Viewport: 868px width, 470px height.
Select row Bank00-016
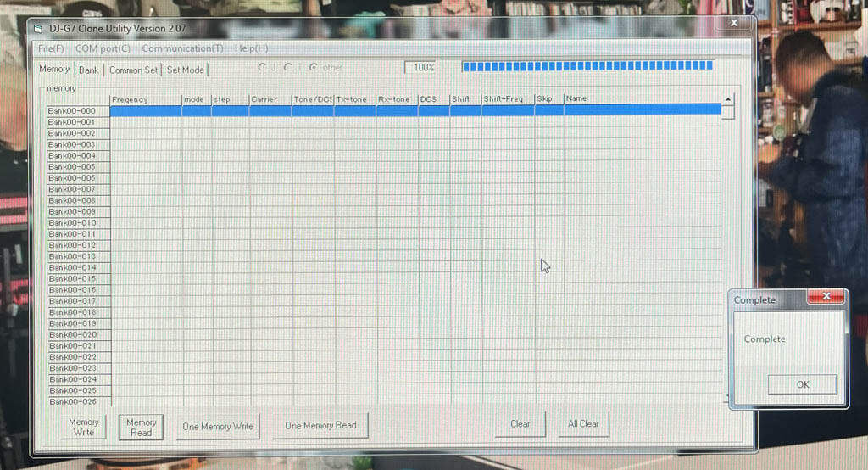[79, 290]
